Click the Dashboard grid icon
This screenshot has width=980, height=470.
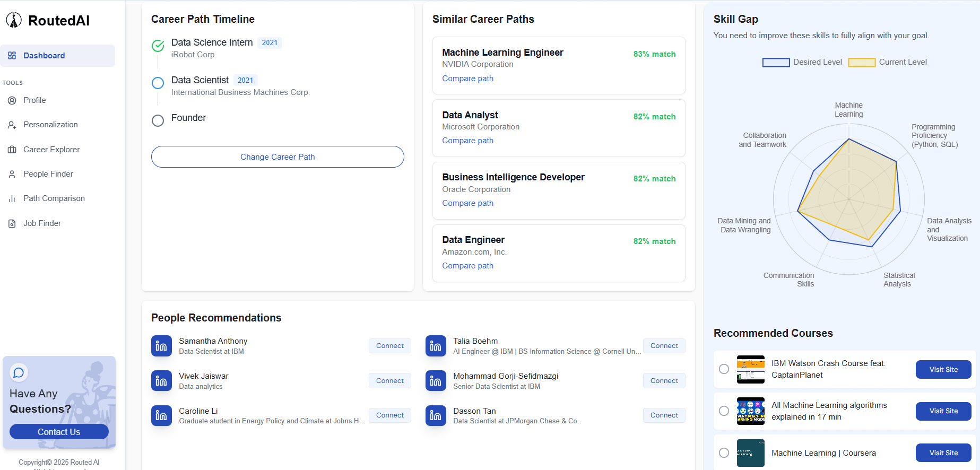[x=12, y=56]
